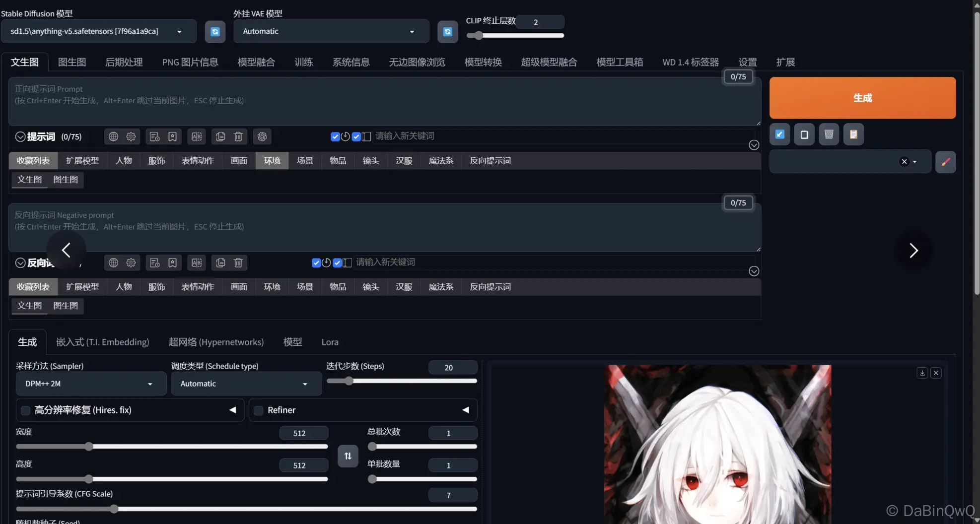Open bookmark favorites in positive prompt toolbar
980x524 pixels.
pos(172,136)
